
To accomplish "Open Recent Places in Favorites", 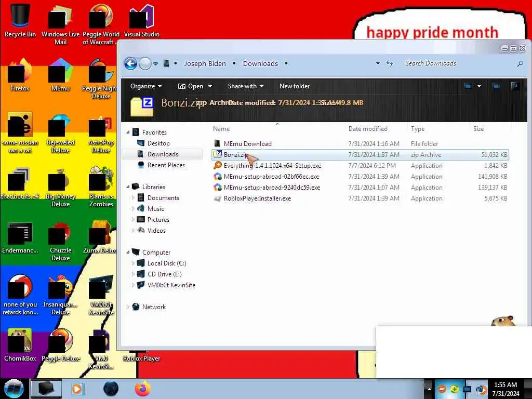I will tap(166, 165).
